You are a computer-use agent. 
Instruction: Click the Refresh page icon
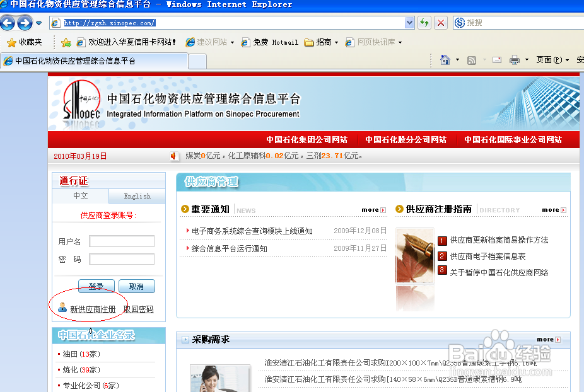tap(424, 23)
